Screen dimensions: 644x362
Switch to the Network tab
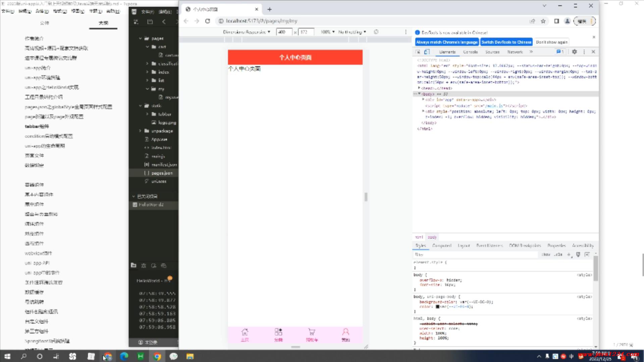coord(515,52)
